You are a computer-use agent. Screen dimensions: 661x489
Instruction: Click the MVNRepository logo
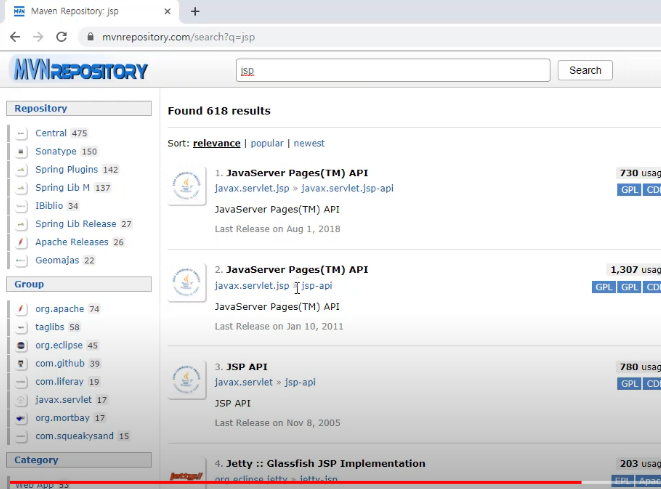coord(80,70)
